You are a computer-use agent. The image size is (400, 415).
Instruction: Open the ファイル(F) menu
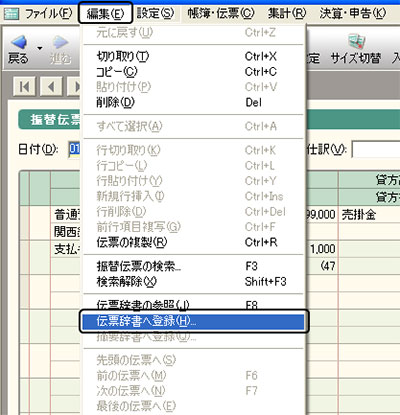[x=49, y=14]
